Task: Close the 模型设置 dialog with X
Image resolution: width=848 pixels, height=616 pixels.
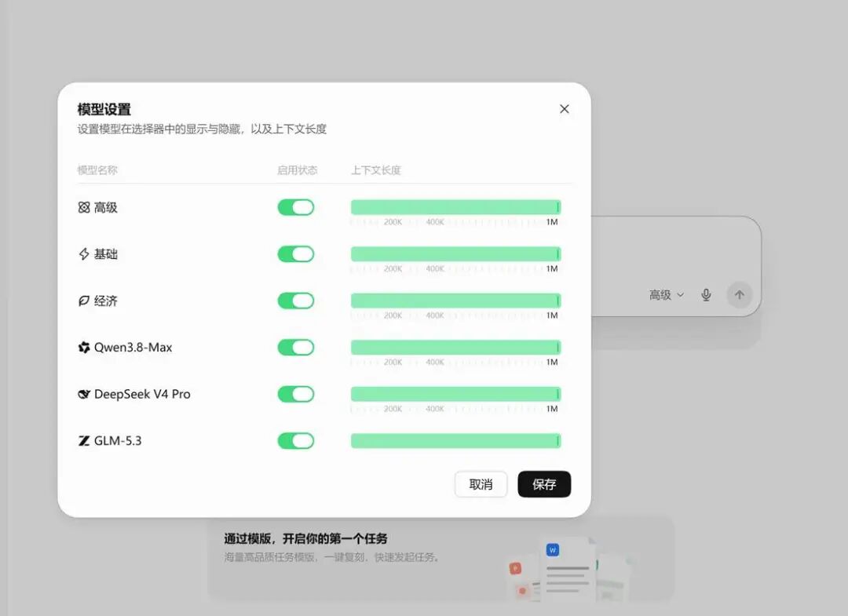Action: (x=564, y=109)
